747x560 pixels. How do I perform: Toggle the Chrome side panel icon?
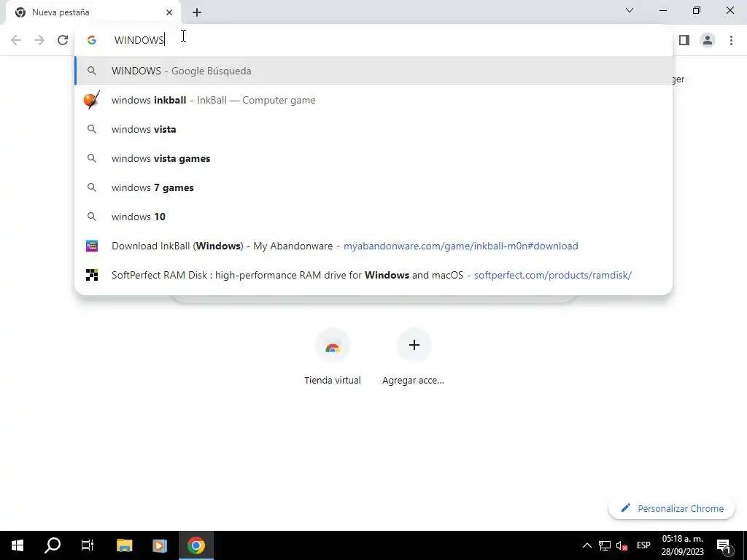684,40
